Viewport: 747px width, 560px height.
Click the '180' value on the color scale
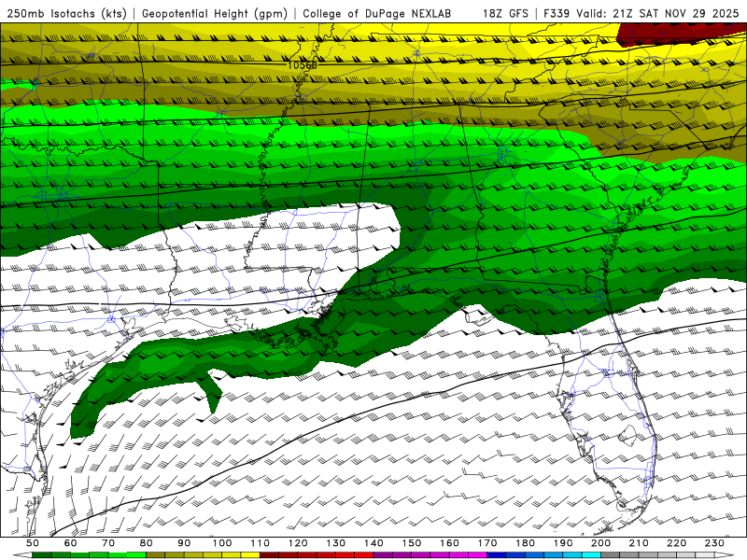(x=525, y=543)
